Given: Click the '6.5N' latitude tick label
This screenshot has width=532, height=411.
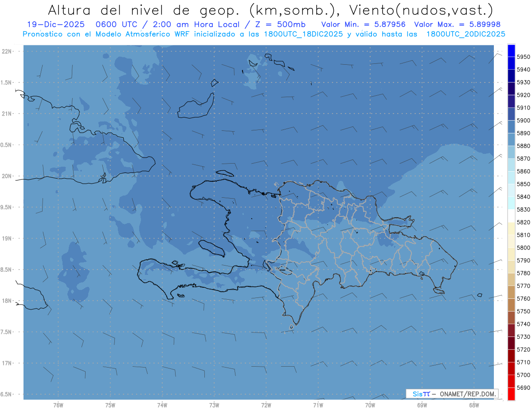Looking at the screenshot, I should 6,394.
